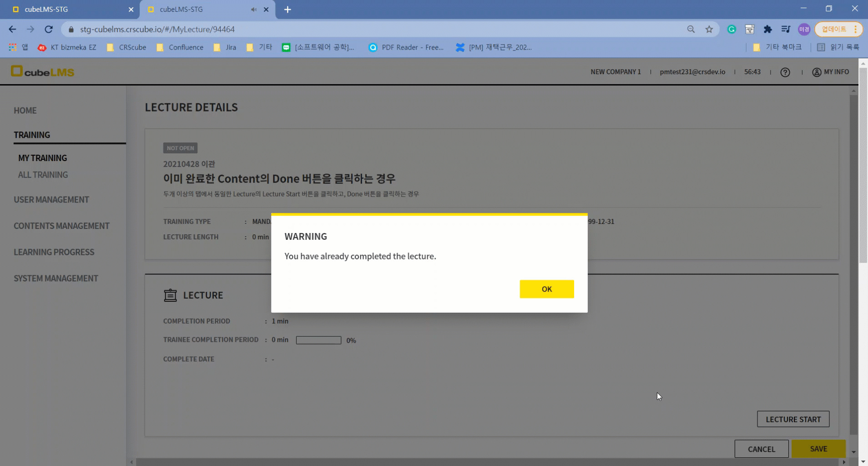The width and height of the screenshot is (868, 466).
Task: Open MY INFO user profile
Action: click(x=830, y=72)
